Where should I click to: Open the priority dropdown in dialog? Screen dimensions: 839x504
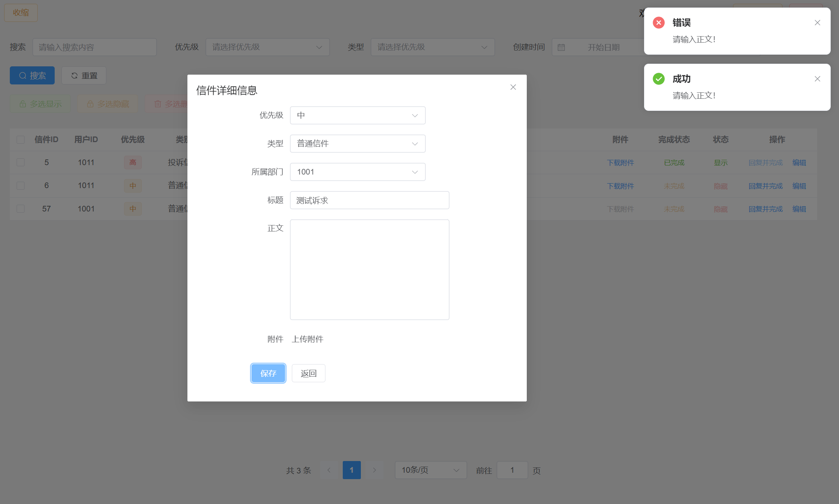click(357, 115)
